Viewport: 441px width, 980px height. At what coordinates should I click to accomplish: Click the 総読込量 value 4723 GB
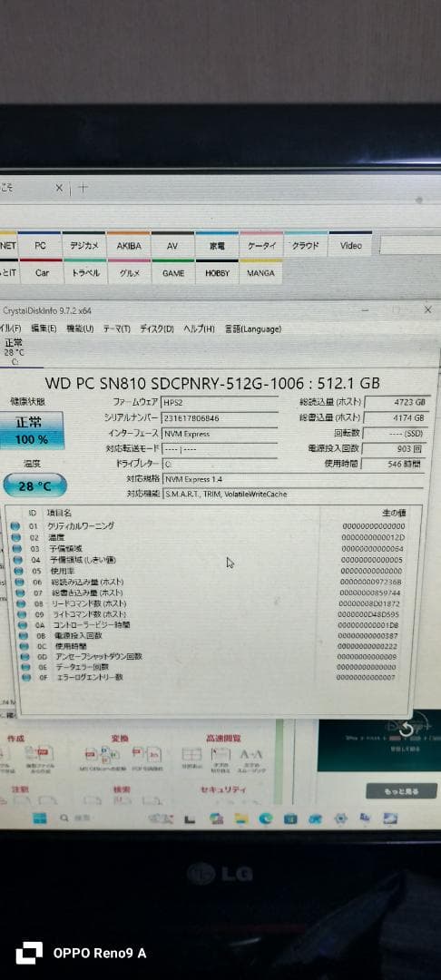click(397, 402)
